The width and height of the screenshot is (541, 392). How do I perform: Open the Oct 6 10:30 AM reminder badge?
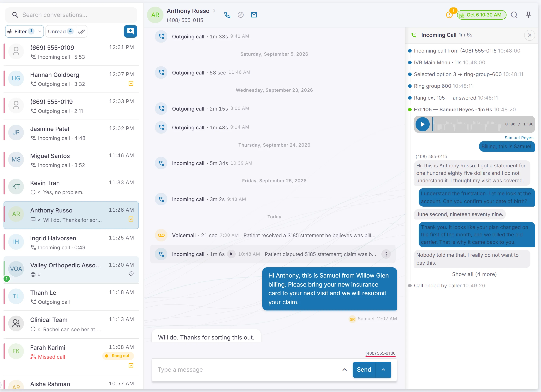(x=481, y=15)
